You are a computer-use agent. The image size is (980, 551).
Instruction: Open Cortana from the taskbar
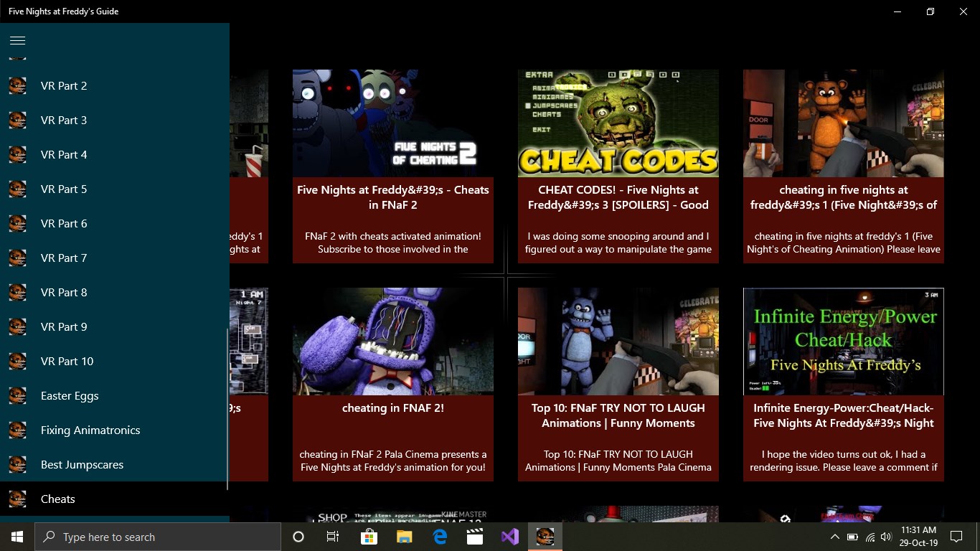pos(299,537)
